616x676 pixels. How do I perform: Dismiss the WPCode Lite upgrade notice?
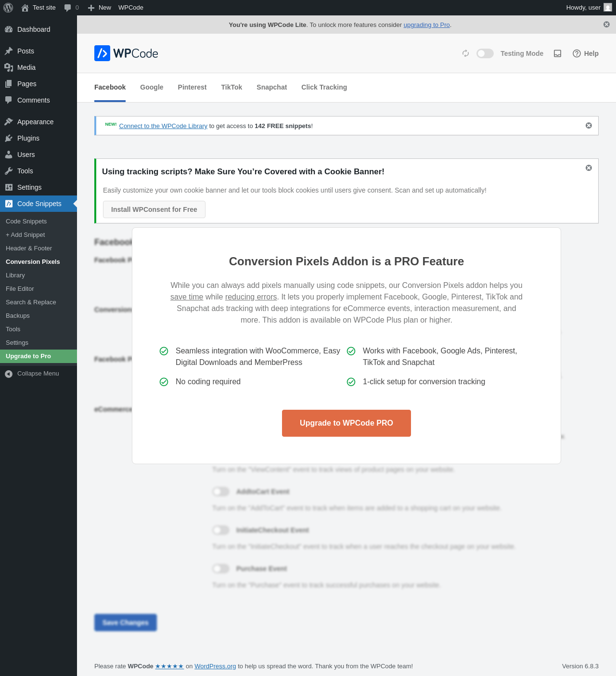click(606, 25)
